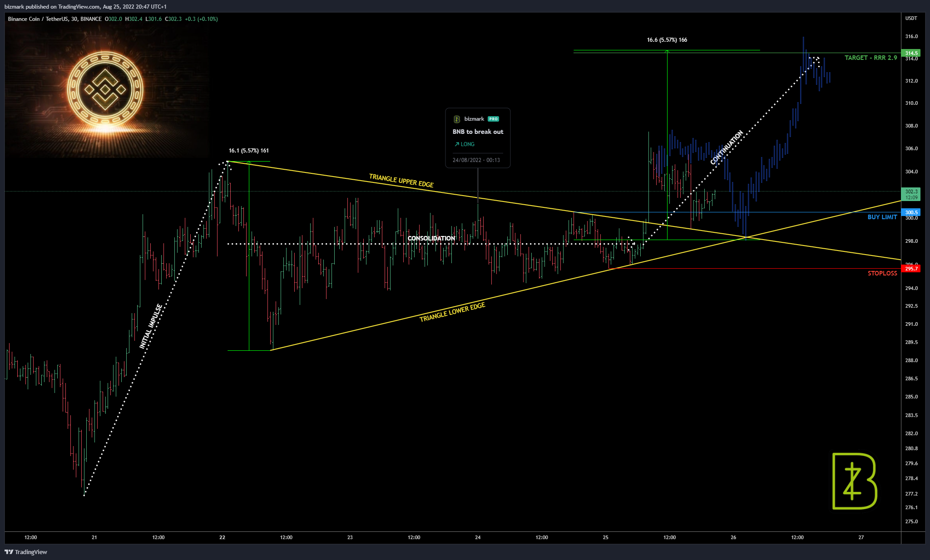Click the bizmark avatar icon in idea card
930x560 pixels.
(457, 119)
